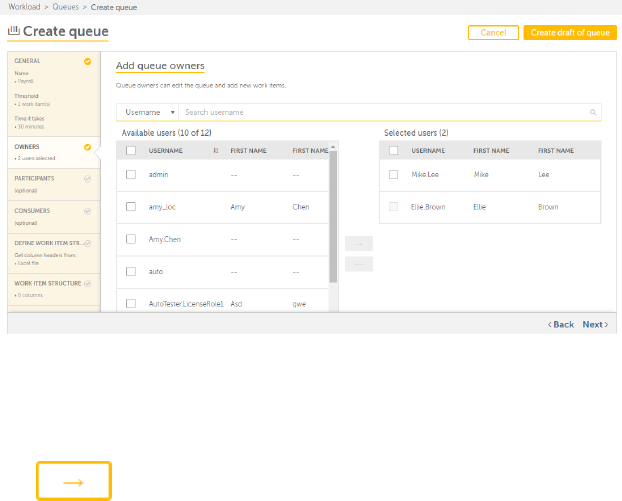The height and width of the screenshot is (501, 622).
Task: Toggle select-all checkbox in Available users
Action: click(x=131, y=150)
